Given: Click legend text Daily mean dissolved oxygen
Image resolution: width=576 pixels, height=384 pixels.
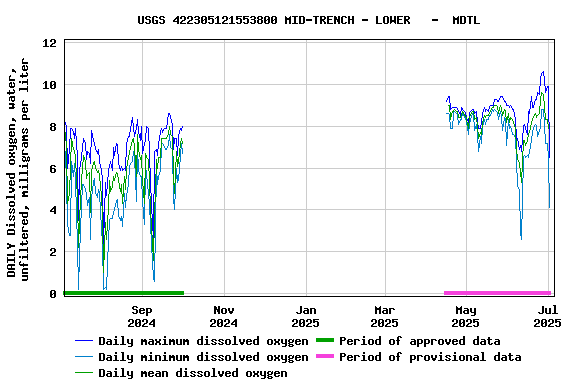Looking at the screenshot, I should (193, 373).
